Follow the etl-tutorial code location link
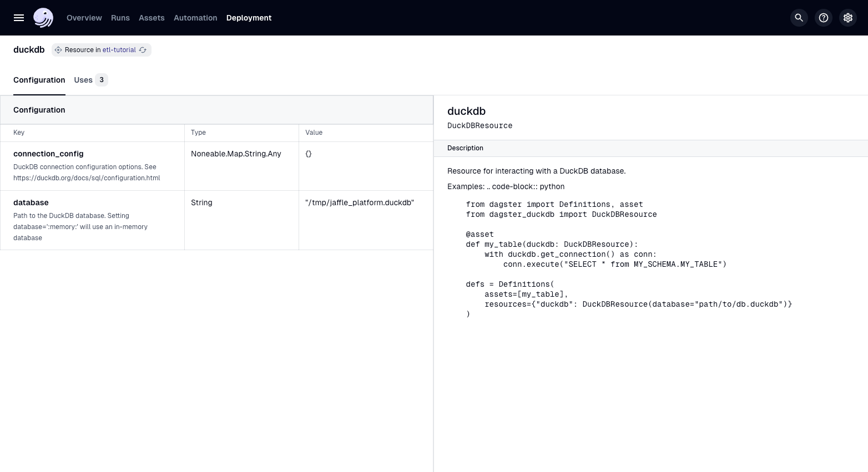Viewport: 868px width, 472px height. [119, 50]
